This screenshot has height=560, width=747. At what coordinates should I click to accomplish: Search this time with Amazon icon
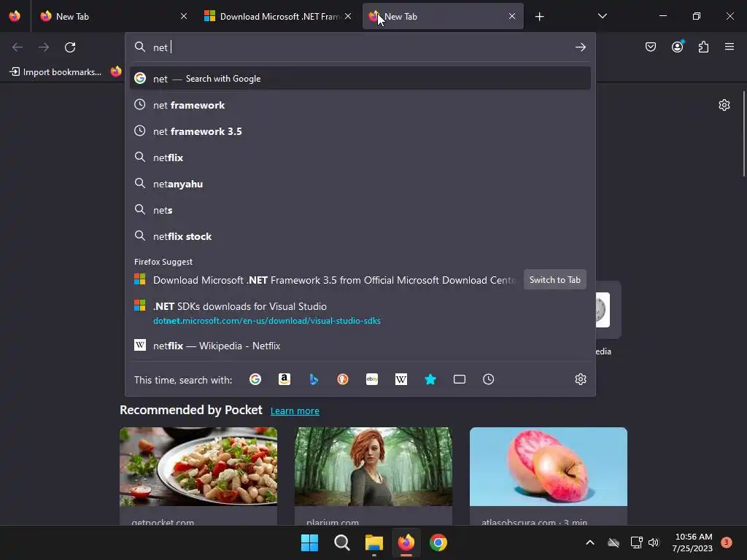click(285, 379)
